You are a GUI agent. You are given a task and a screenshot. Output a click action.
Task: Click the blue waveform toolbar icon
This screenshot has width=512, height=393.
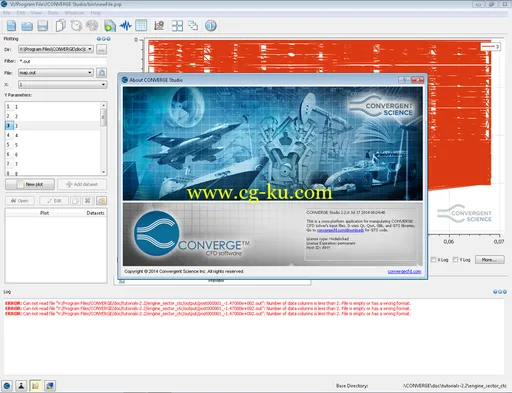(x=126, y=26)
